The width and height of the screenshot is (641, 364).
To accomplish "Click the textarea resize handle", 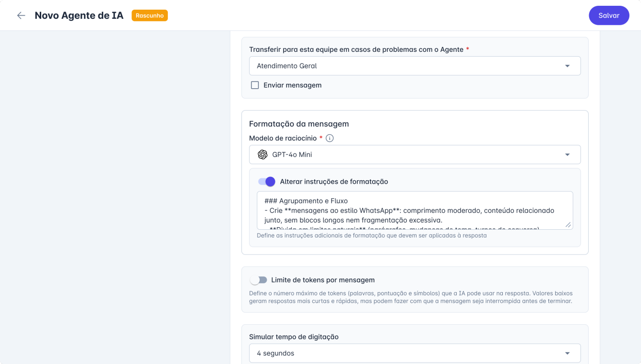I will tap(568, 224).
